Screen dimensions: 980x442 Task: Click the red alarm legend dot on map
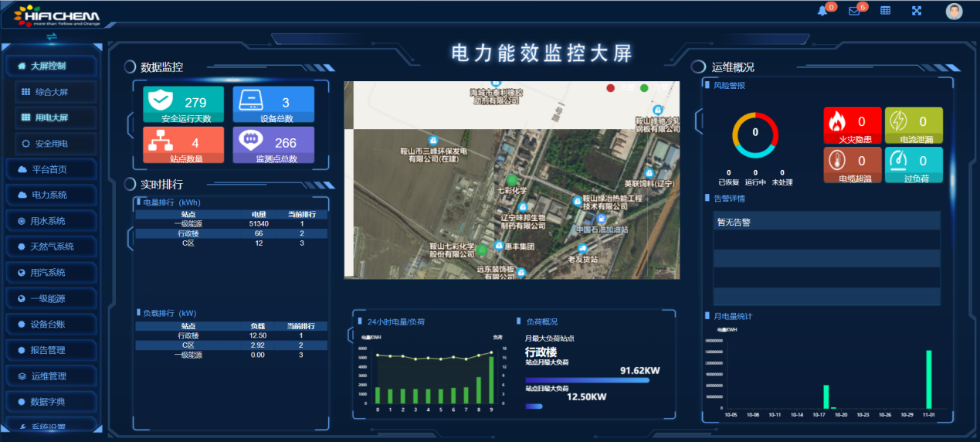pos(611,88)
